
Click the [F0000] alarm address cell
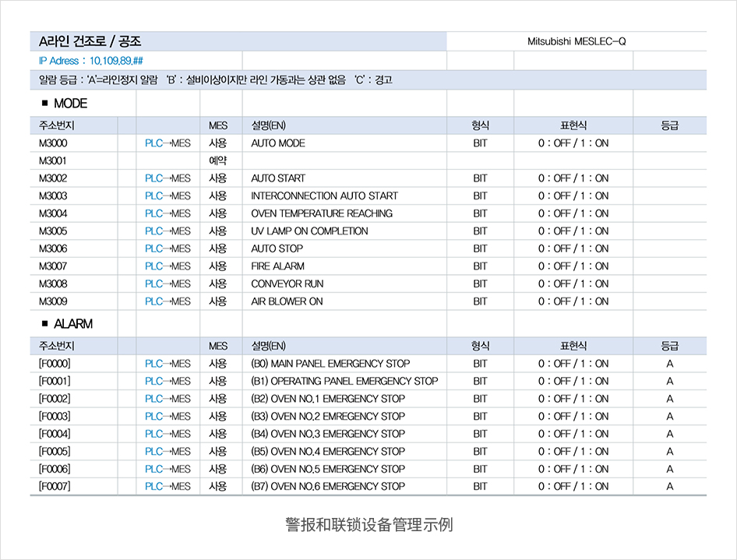55,364
